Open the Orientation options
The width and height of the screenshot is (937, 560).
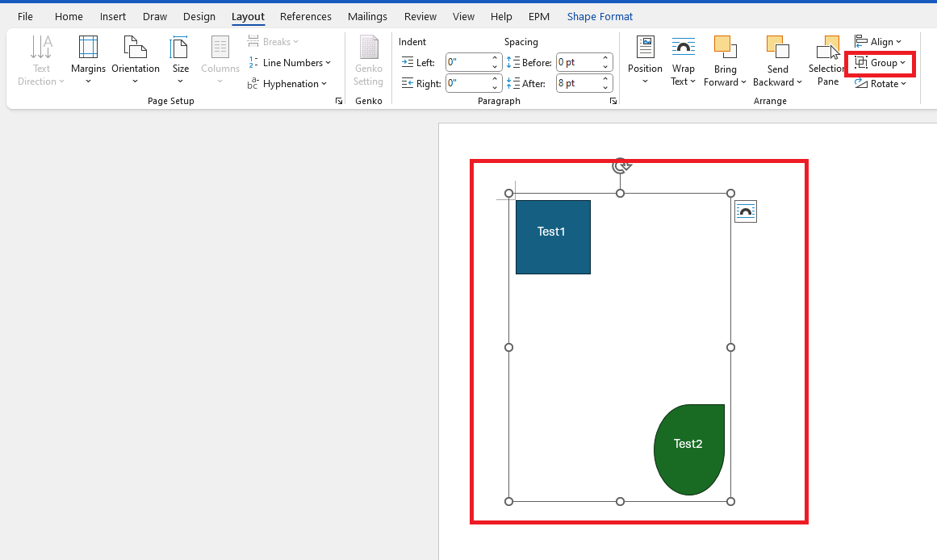tap(135, 60)
